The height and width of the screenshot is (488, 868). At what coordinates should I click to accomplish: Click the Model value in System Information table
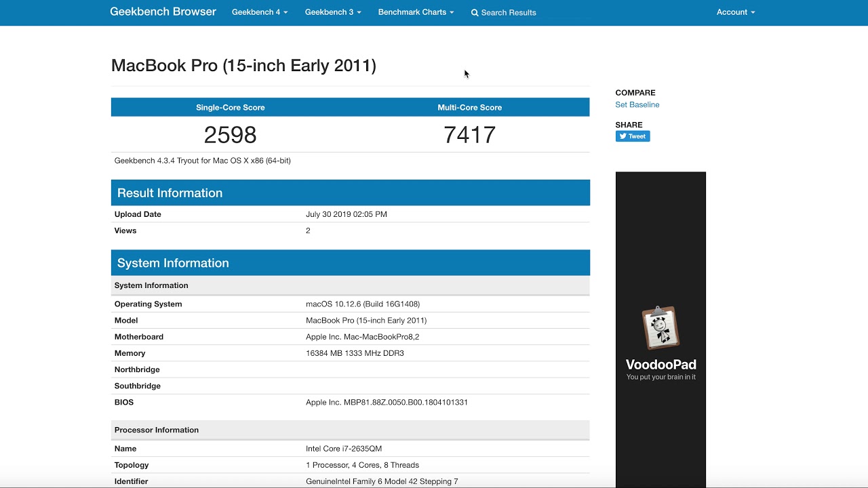pos(366,321)
